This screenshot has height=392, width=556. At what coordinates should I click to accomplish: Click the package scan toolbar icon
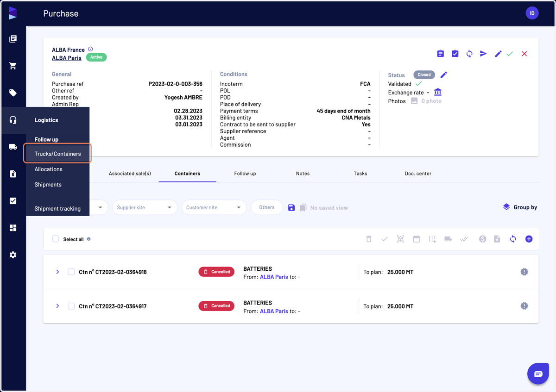point(400,239)
